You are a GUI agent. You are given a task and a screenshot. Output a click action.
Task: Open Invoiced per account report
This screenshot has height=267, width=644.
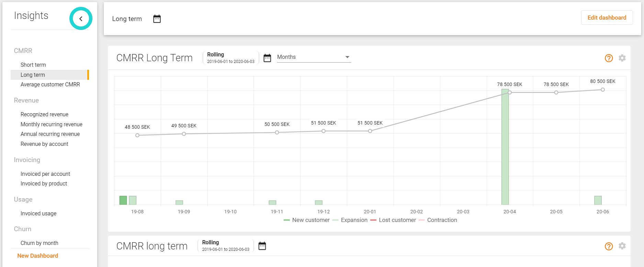tap(45, 174)
